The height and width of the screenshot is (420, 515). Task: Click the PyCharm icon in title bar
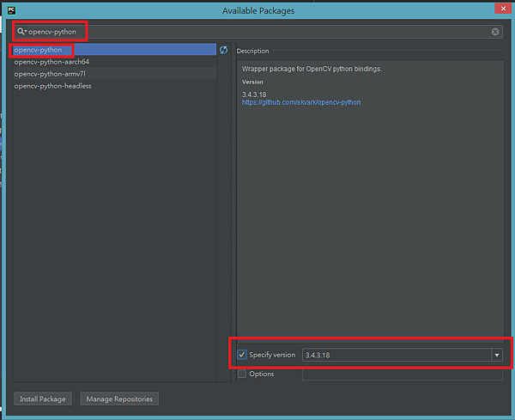11,10
